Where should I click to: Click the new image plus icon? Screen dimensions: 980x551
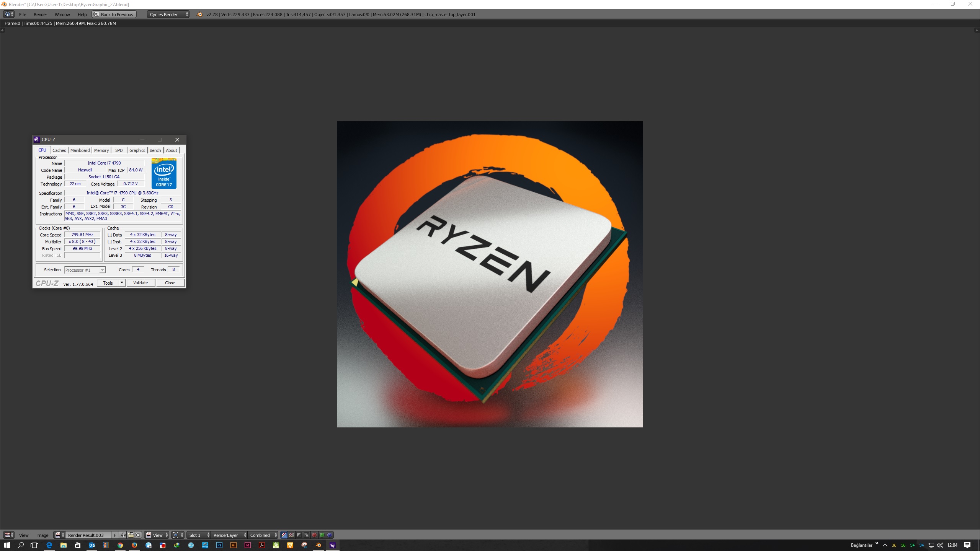[x=123, y=535]
